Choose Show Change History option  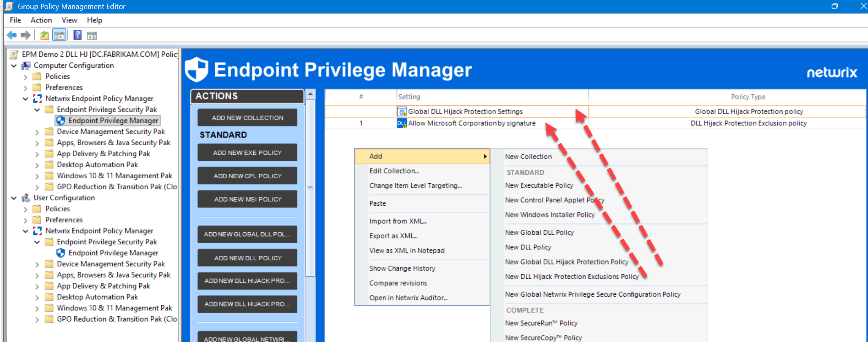point(422,269)
